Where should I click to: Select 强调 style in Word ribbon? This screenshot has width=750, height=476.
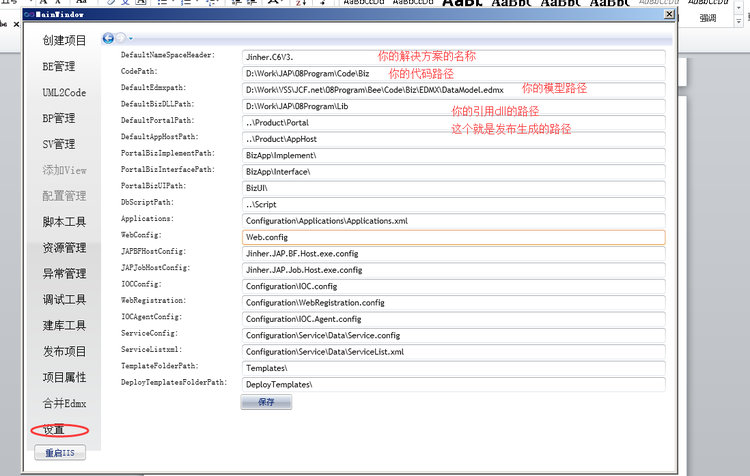tap(707, 18)
